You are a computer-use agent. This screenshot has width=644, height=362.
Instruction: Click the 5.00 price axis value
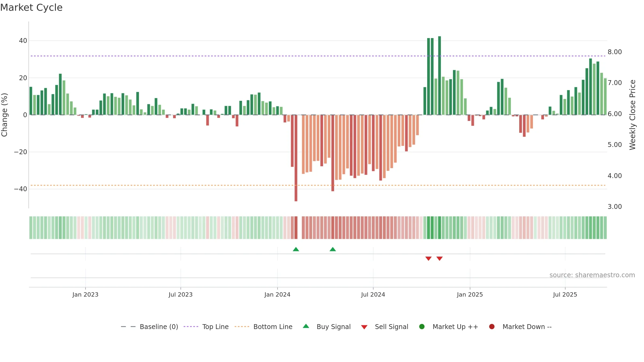coord(615,145)
